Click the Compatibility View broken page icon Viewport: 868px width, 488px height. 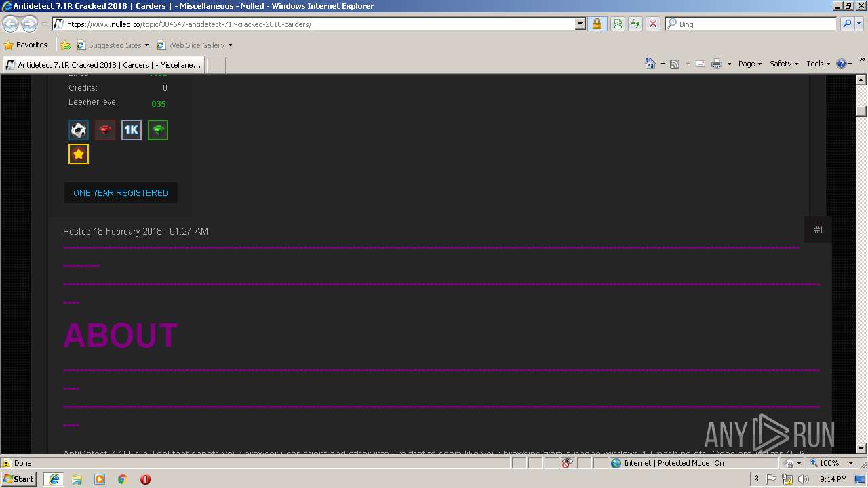pos(618,24)
